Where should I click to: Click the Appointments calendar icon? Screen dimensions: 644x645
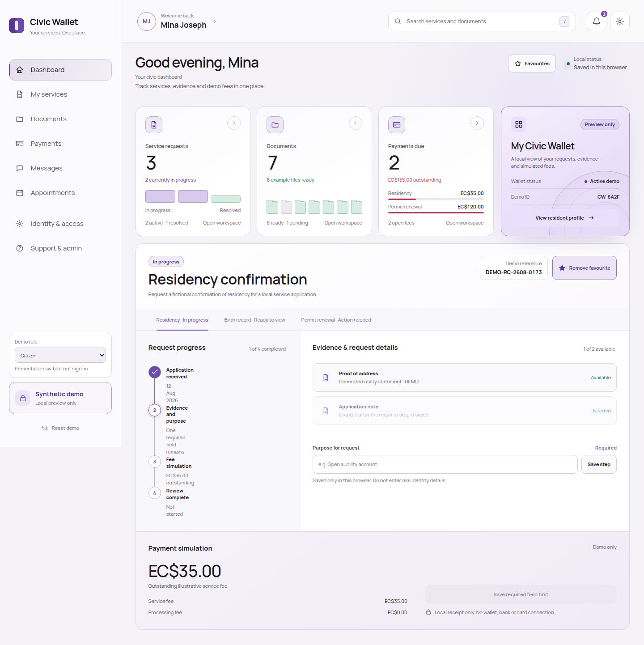click(x=20, y=193)
